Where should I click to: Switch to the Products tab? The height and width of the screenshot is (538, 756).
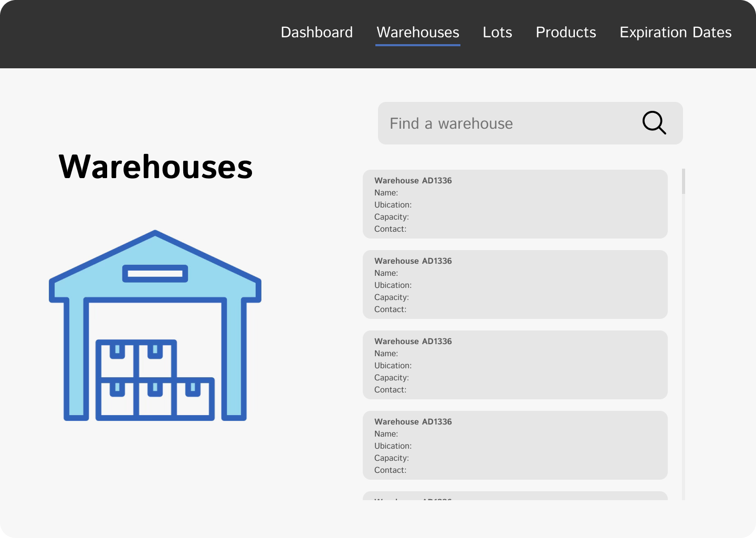pos(566,33)
